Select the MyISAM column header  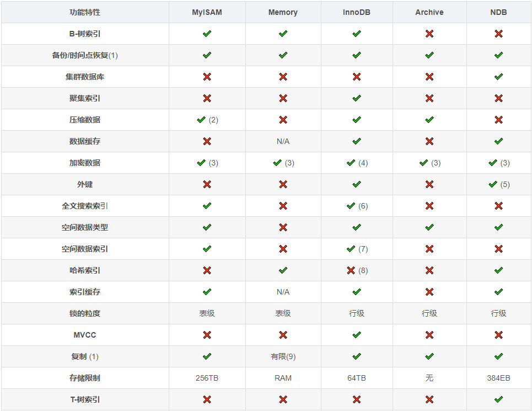click(207, 12)
